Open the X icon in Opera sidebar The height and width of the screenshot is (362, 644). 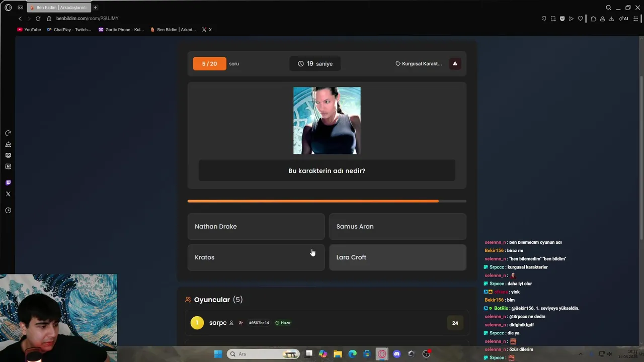pos(8,194)
